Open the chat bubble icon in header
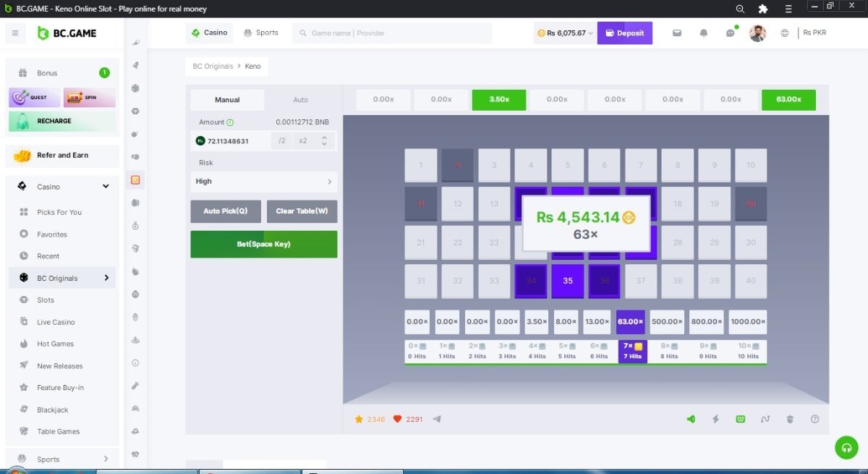Viewport: 868px width, 474px height. [730, 33]
